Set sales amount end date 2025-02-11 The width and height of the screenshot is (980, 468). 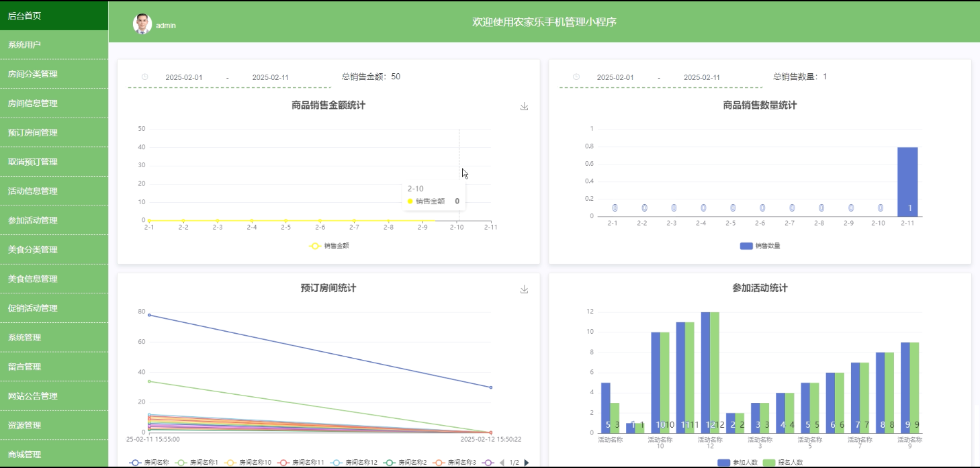[x=270, y=77]
